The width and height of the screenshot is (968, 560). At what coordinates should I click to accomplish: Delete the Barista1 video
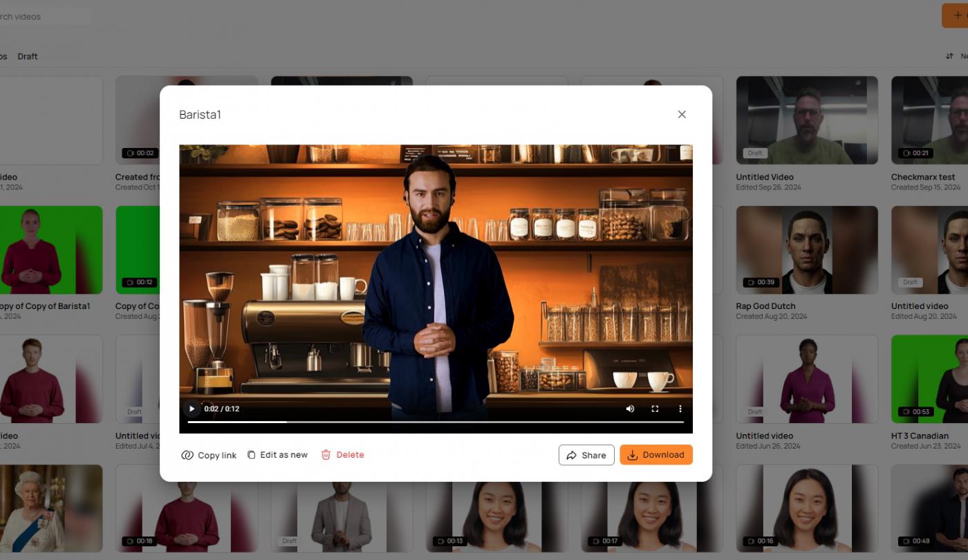point(342,455)
